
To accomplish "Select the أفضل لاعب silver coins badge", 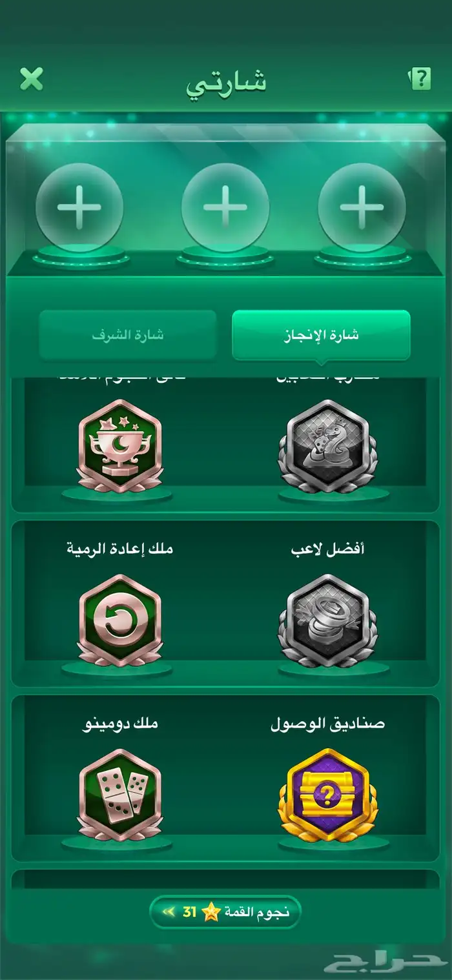I will [327, 621].
